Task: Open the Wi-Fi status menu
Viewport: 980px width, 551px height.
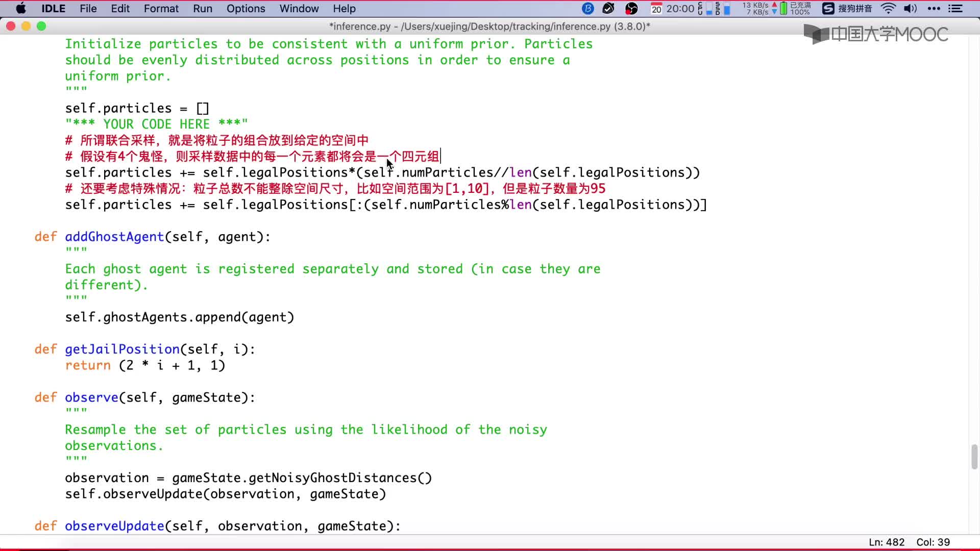Action: click(889, 9)
